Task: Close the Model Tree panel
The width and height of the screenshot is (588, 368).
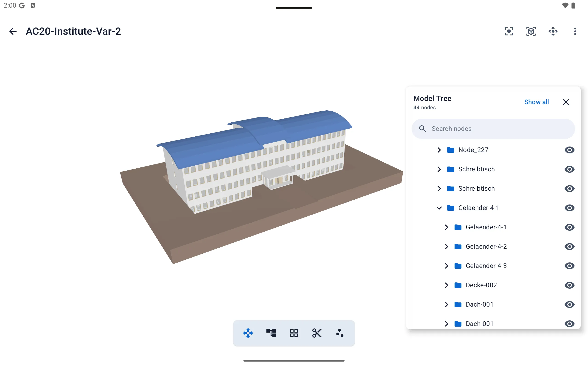Action: [x=566, y=102]
